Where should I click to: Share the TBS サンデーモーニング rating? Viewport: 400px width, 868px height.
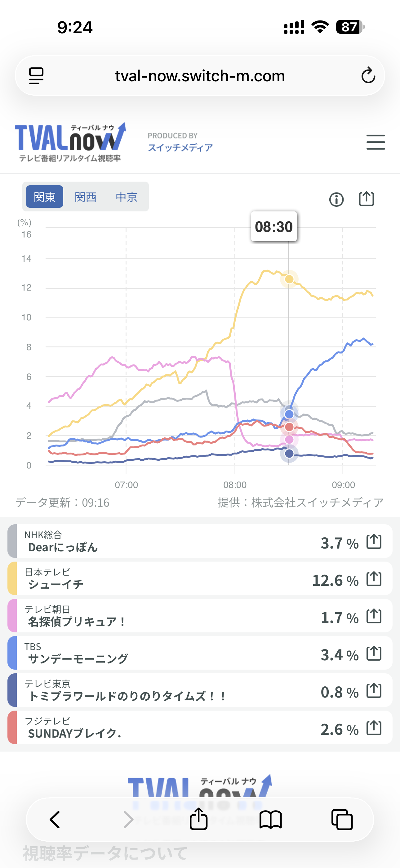(374, 653)
